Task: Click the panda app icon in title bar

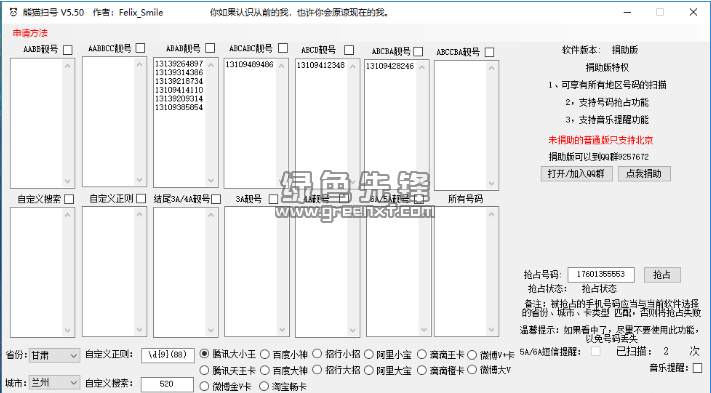Action: (x=13, y=12)
